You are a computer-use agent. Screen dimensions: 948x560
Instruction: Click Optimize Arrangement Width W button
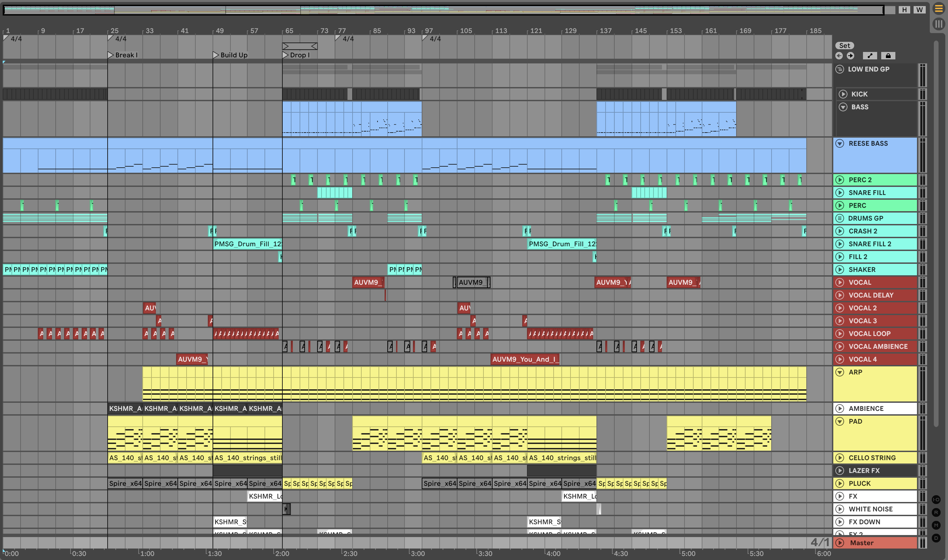tap(919, 9)
